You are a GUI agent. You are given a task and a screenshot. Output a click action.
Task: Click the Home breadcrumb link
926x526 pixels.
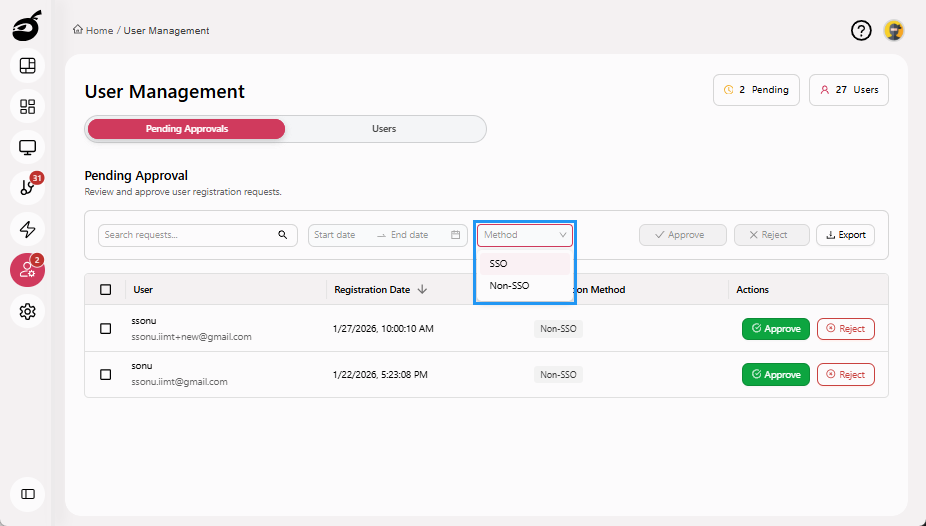(x=100, y=31)
